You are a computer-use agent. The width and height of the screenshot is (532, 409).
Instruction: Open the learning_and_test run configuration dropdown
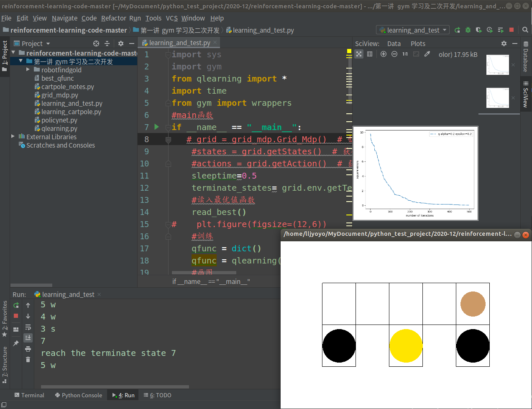click(x=413, y=30)
